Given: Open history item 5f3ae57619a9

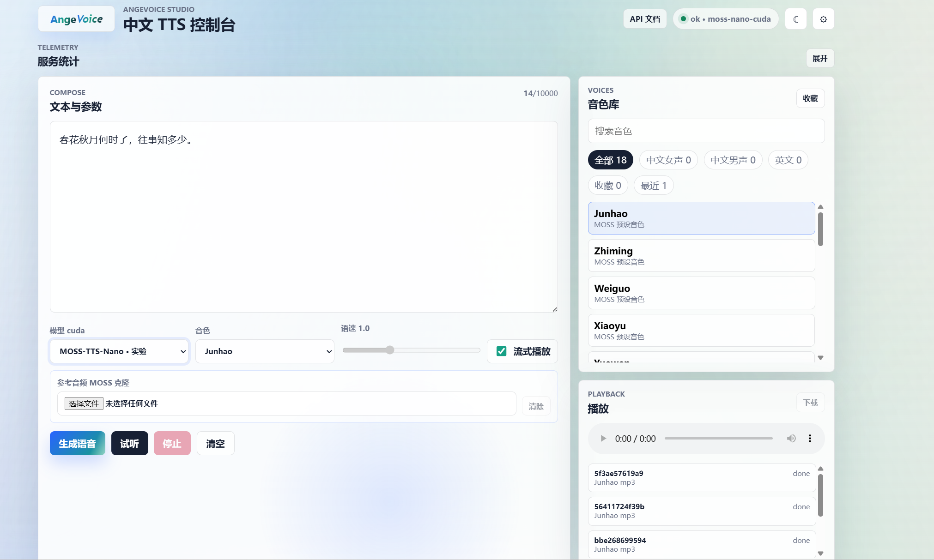Looking at the screenshot, I should pyautogui.click(x=702, y=478).
